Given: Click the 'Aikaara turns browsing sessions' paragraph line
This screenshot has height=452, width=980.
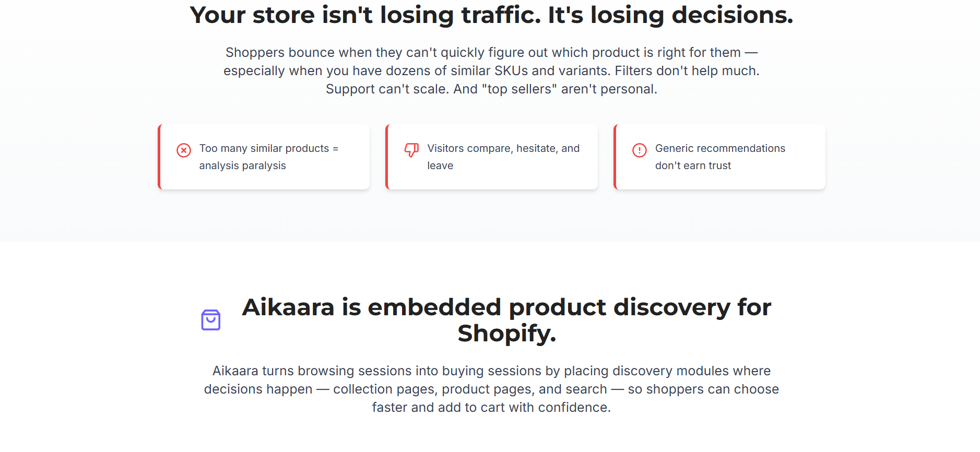Looking at the screenshot, I should (x=491, y=371).
